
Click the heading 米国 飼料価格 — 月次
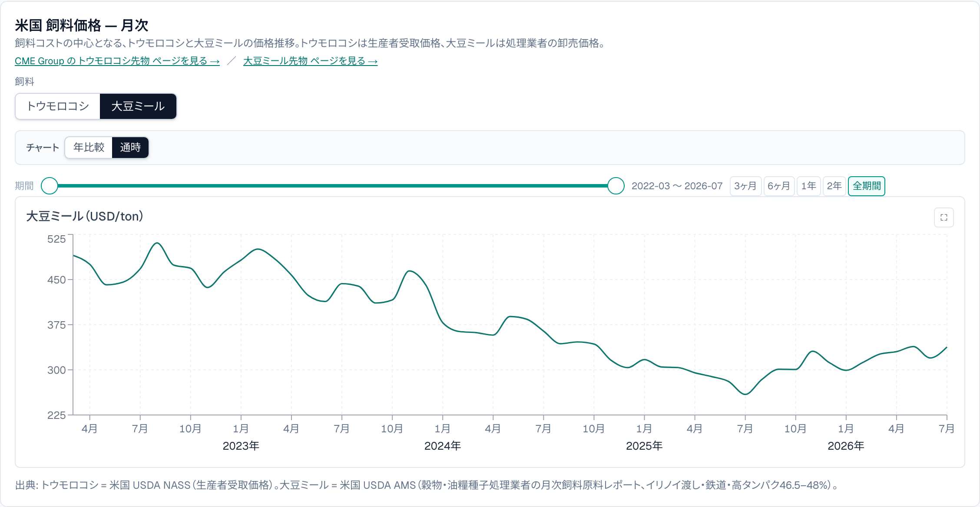[82, 25]
